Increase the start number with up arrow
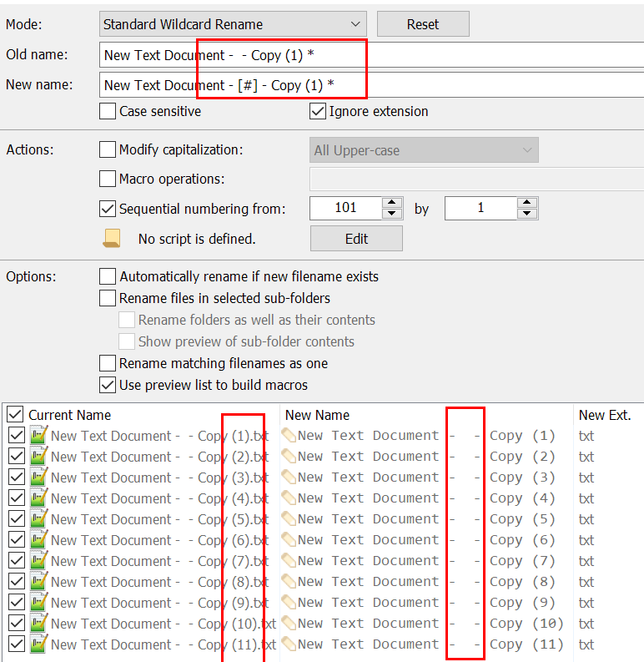Viewport: 644px width, 662px height. tap(392, 203)
